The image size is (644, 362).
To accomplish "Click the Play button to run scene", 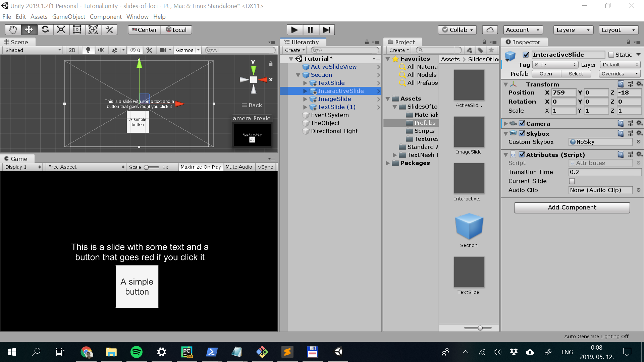I will pos(294,29).
